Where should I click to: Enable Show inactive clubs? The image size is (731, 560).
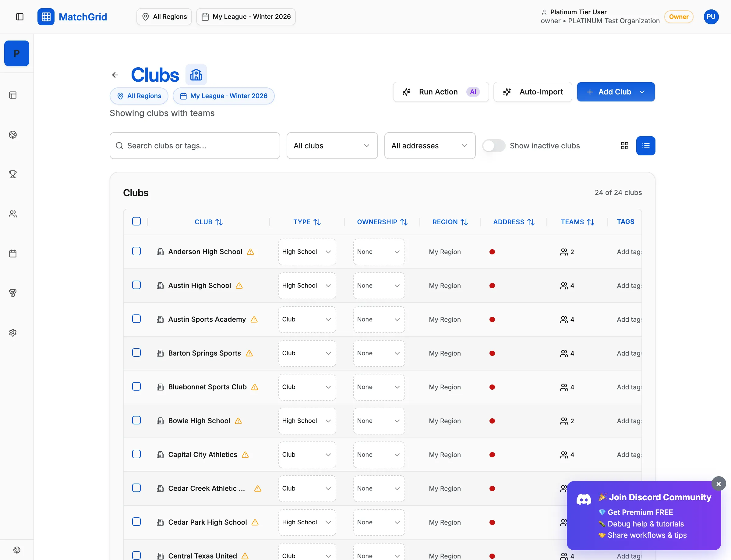pos(493,146)
